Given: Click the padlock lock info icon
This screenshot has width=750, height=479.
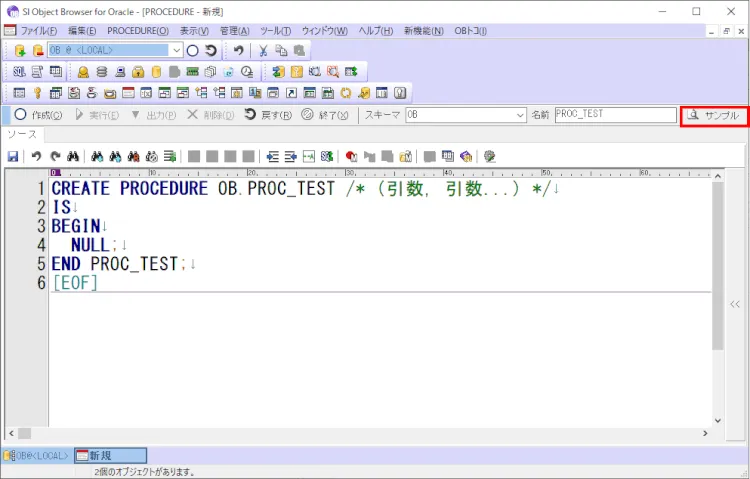Looking at the screenshot, I should click(138, 72).
